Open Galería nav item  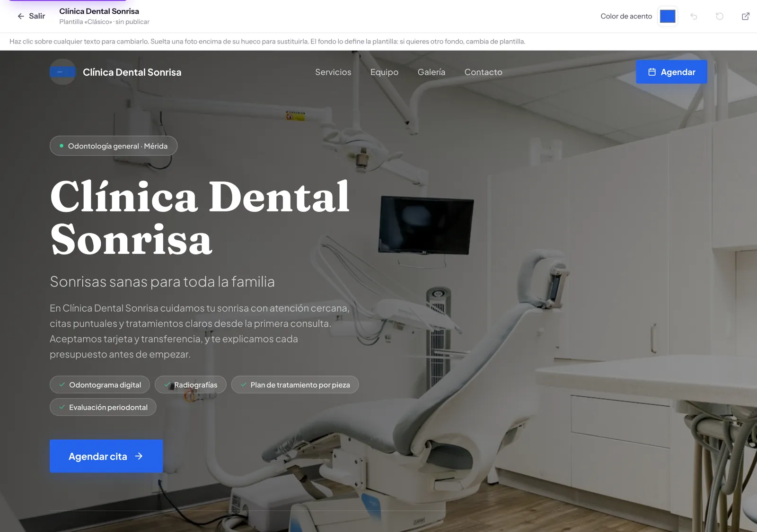click(x=431, y=72)
